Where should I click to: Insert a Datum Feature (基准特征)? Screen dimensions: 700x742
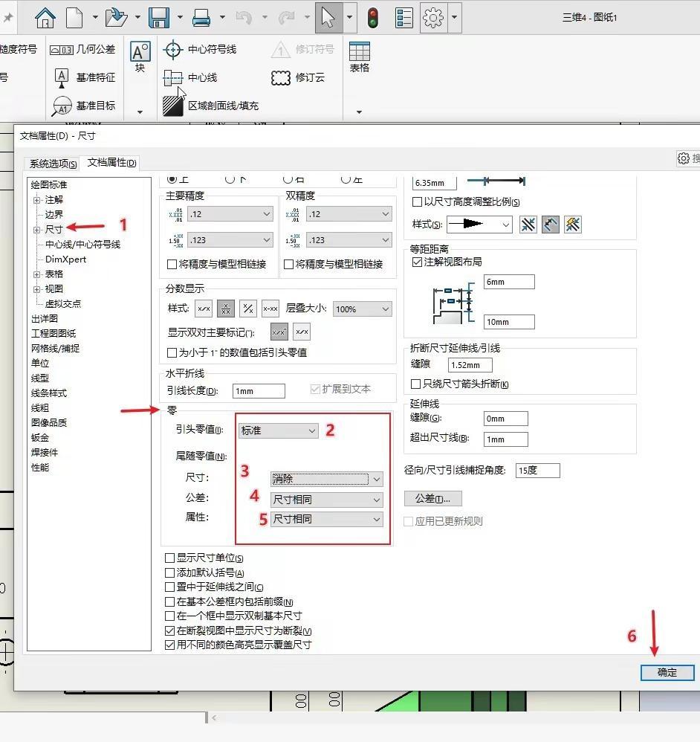pos(85,77)
